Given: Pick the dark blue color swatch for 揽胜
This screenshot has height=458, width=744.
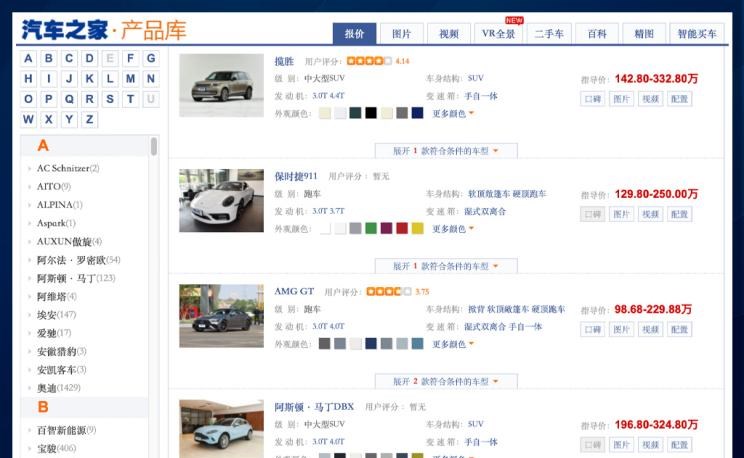Looking at the screenshot, I should (417, 113).
